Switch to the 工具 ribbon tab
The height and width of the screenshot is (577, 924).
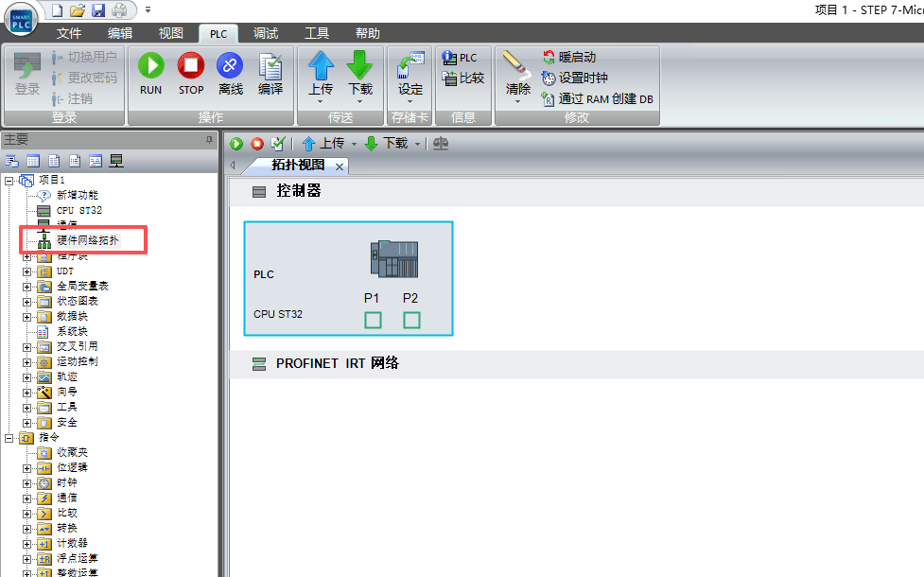317,34
